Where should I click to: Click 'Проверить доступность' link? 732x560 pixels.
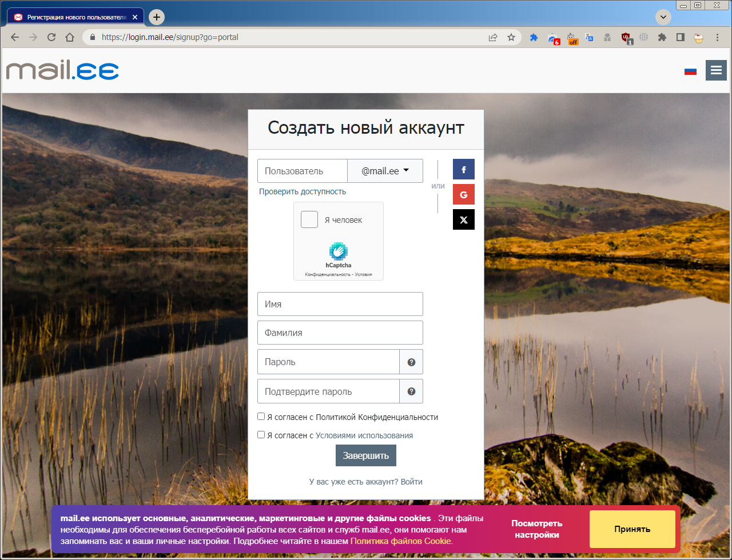pyautogui.click(x=303, y=191)
